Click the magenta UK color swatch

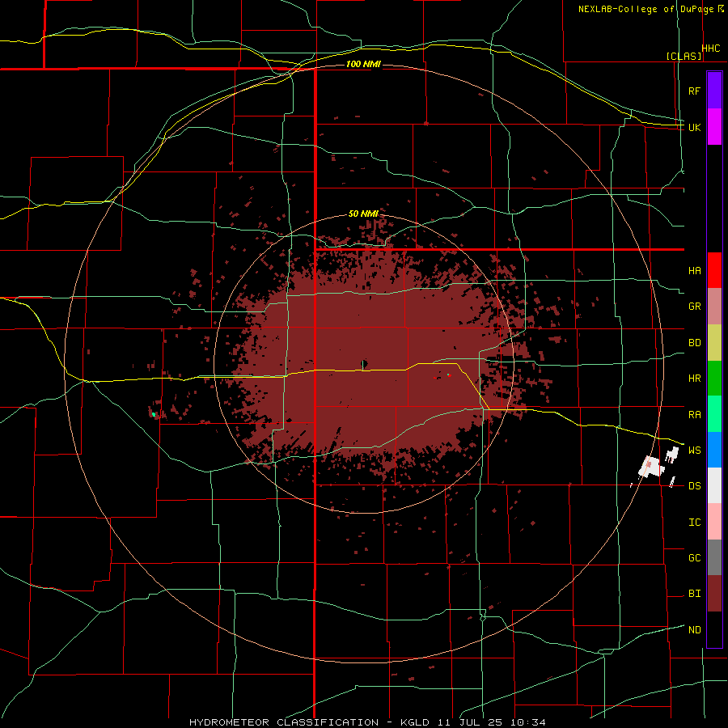[714, 127]
